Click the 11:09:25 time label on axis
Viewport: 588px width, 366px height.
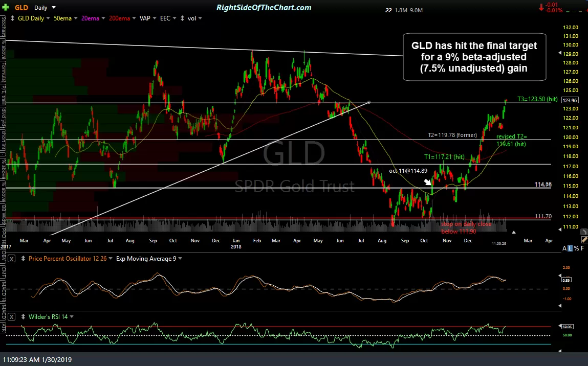pyautogui.click(x=499, y=243)
